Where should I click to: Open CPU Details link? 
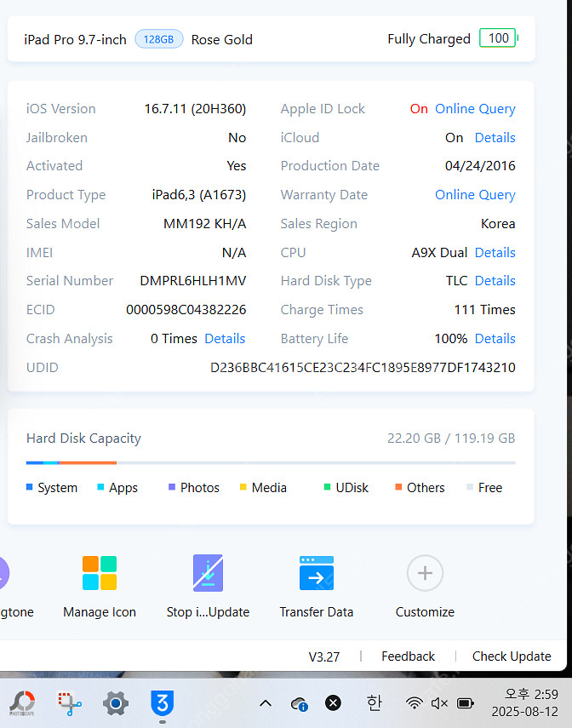point(495,253)
